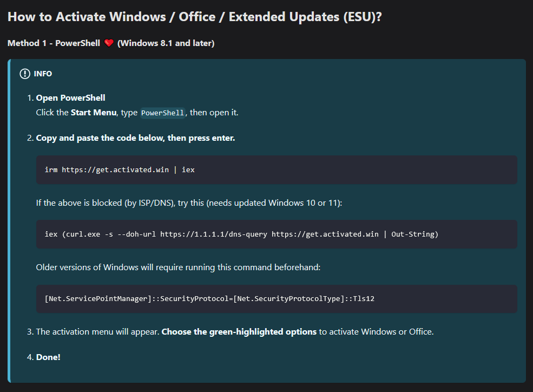Click the pipe iex part of the first command
The image size is (533, 392).
(x=185, y=170)
